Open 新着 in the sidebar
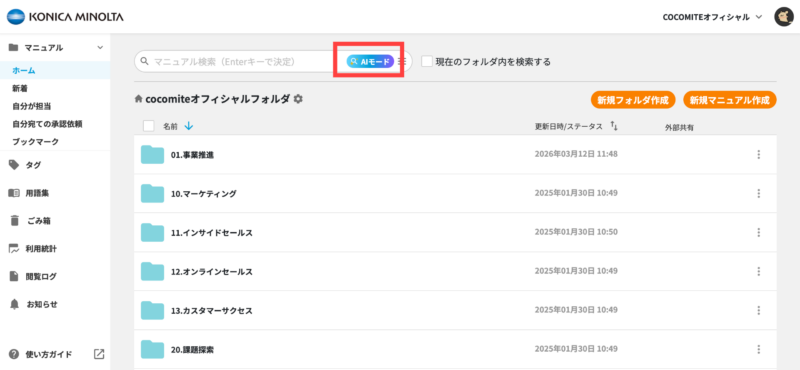Image resolution: width=800 pixels, height=370 pixels. click(20, 88)
